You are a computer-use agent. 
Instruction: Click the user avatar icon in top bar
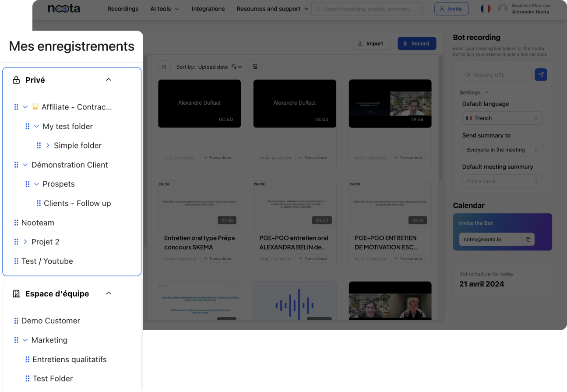pyautogui.click(x=503, y=9)
